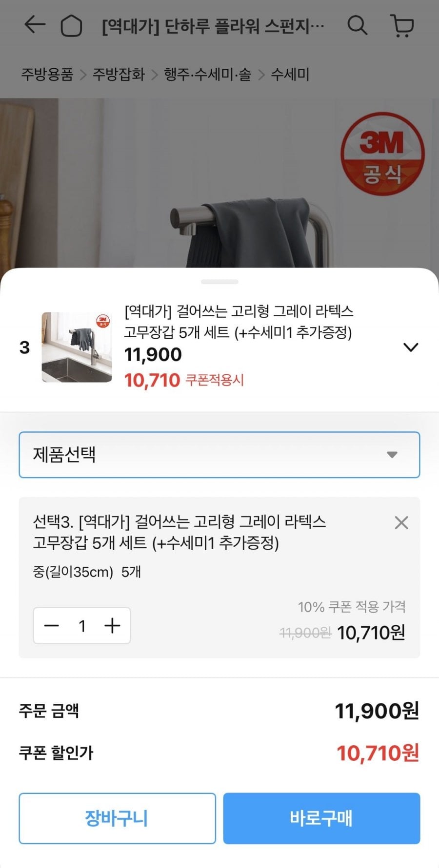Tap the rubber gloves product thumbnail
The height and width of the screenshot is (868, 439).
[x=77, y=347]
